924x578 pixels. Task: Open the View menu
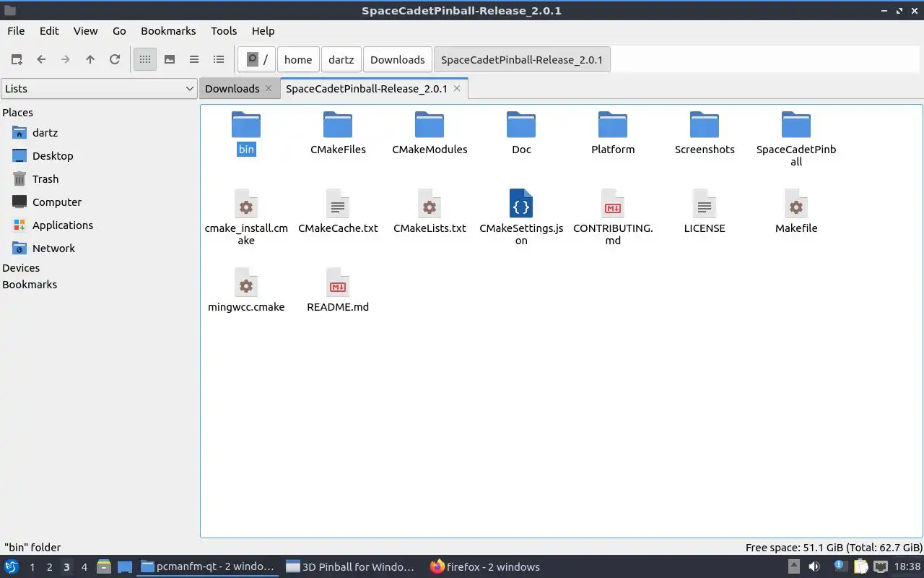click(85, 31)
